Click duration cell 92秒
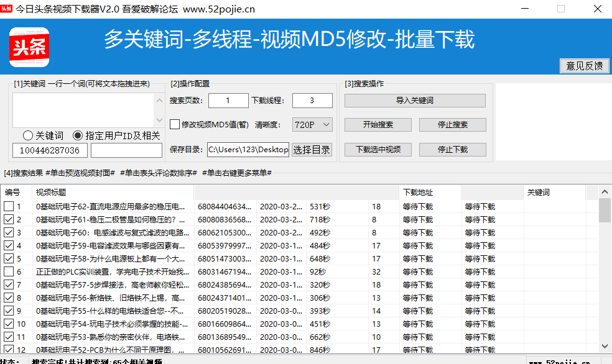The width and height of the screenshot is (612, 364). [318, 272]
